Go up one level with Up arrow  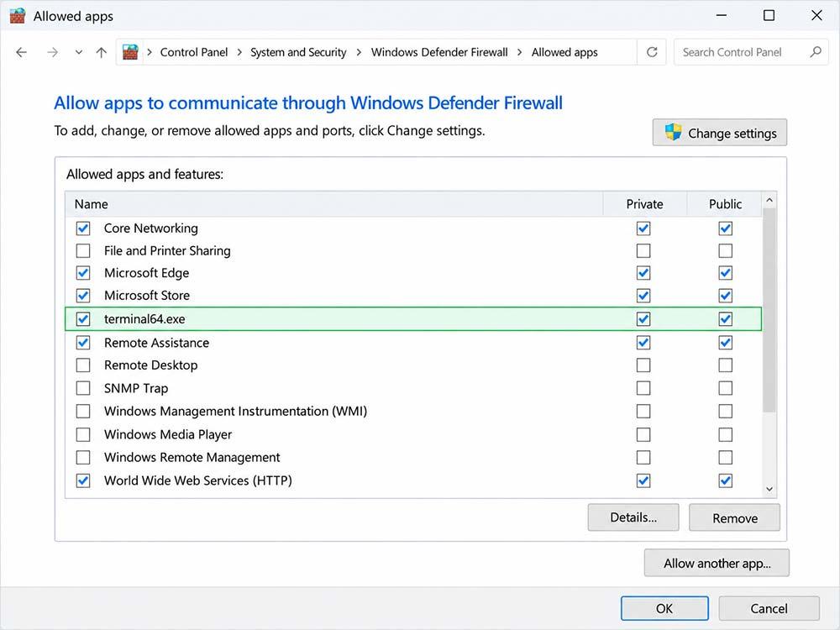[102, 52]
